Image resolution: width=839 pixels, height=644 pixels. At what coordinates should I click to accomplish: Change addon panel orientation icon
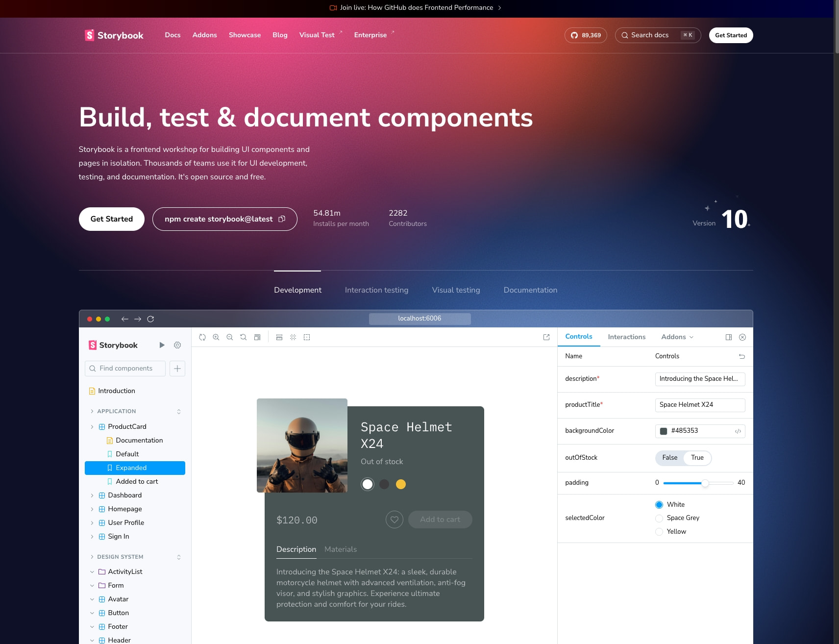[729, 337]
